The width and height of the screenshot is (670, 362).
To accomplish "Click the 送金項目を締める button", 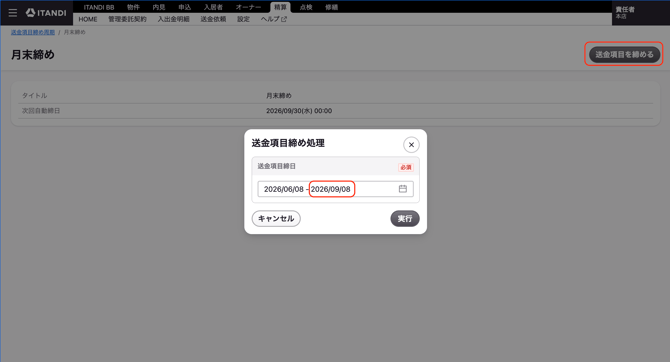I will pos(624,54).
